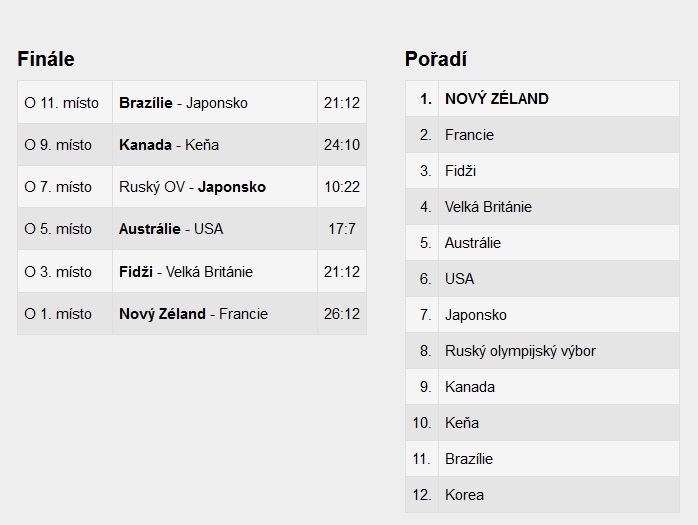Image resolution: width=698 pixels, height=525 pixels.
Task: Select the 'O 11. místo' row label
Action: click(62, 103)
